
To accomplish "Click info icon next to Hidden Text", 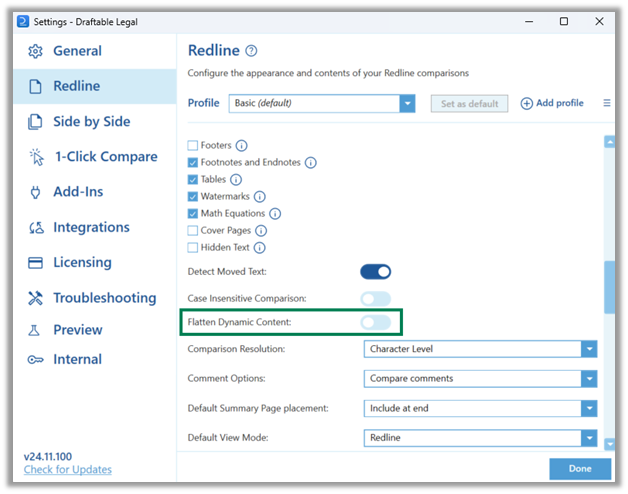I will (x=260, y=248).
